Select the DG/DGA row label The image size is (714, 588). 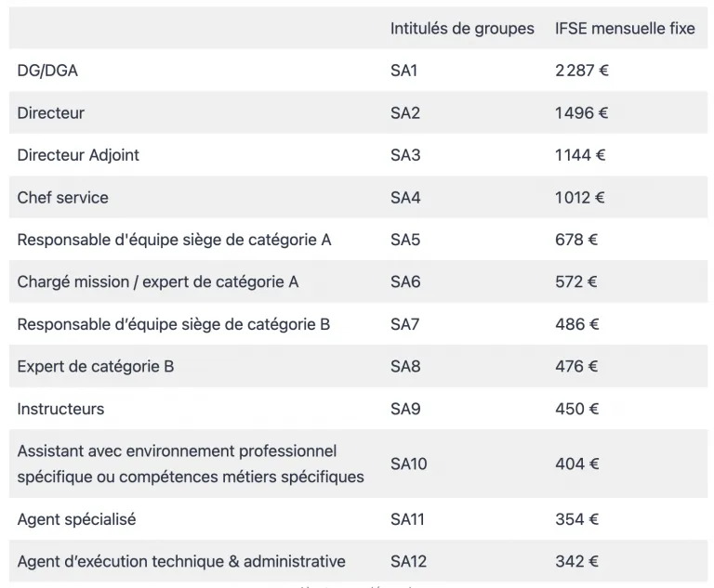click(47, 71)
